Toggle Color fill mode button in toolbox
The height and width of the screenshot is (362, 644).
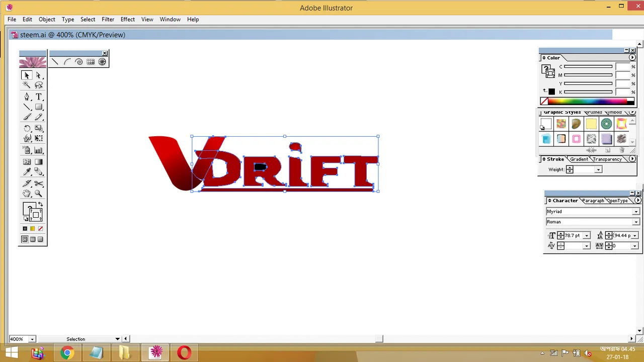pos(25,229)
